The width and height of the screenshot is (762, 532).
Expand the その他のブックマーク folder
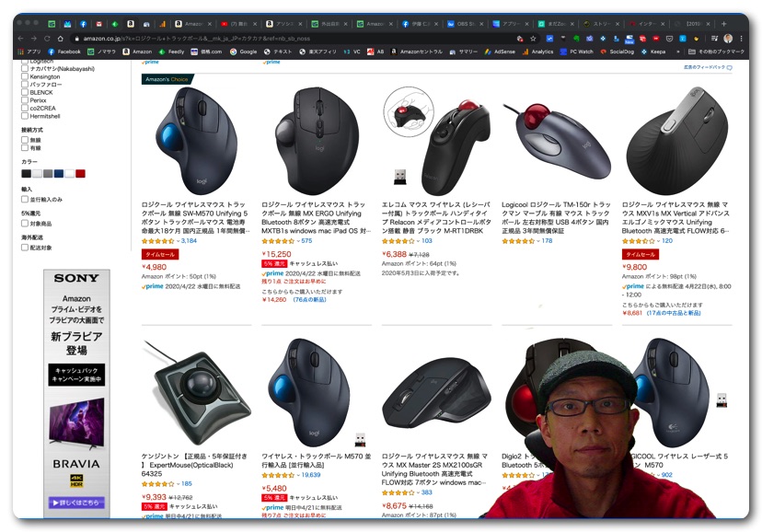click(716, 52)
